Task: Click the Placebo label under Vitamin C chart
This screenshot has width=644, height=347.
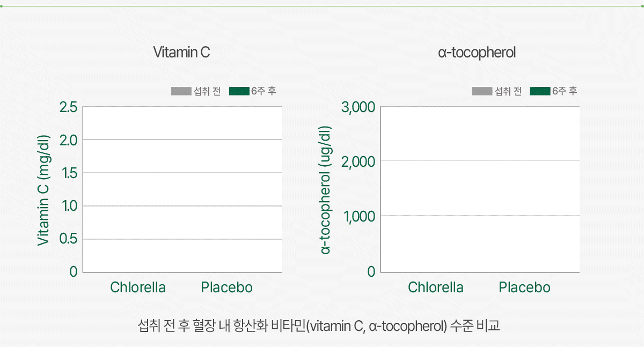Action: [226, 287]
